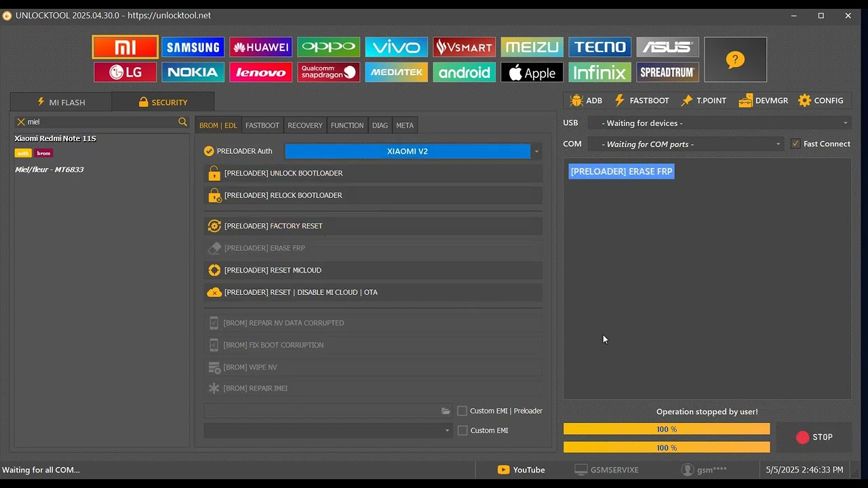Click [PRELOADER] UNLOCK BOOTLOADER
This screenshot has width=868, height=488.
click(x=373, y=174)
